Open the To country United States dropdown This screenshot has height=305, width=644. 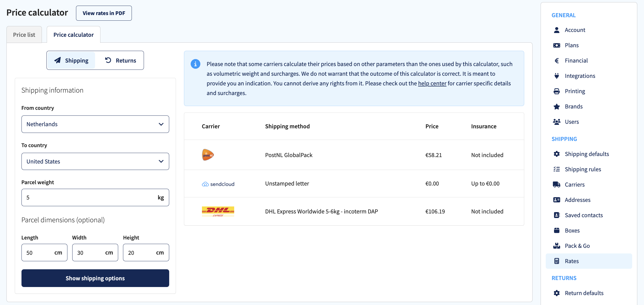point(95,161)
